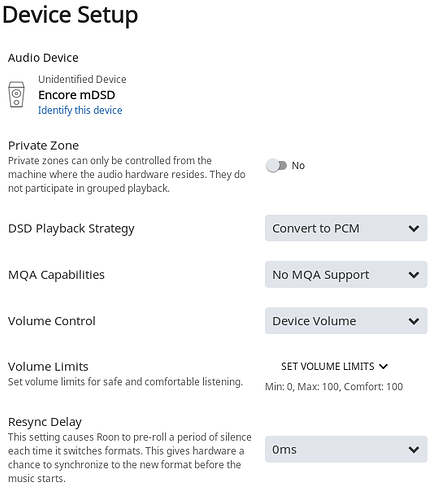Click the Private Zone description text

click(127, 174)
